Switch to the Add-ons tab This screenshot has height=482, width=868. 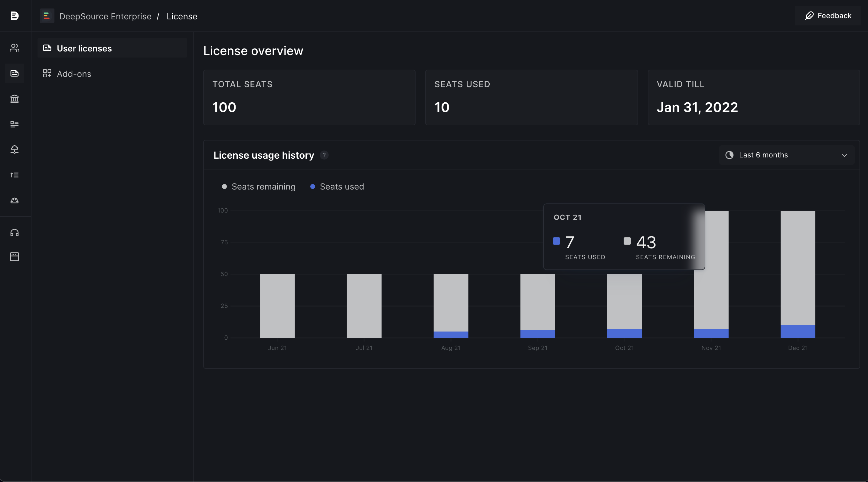[x=74, y=74]
